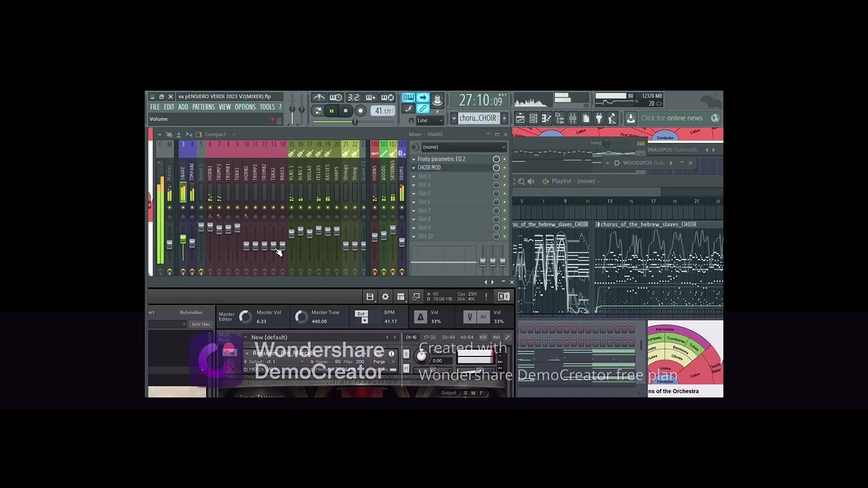
Task: Toggle Fruity parametric EQ 2 enable LED
Action: [x=504, y=159]
